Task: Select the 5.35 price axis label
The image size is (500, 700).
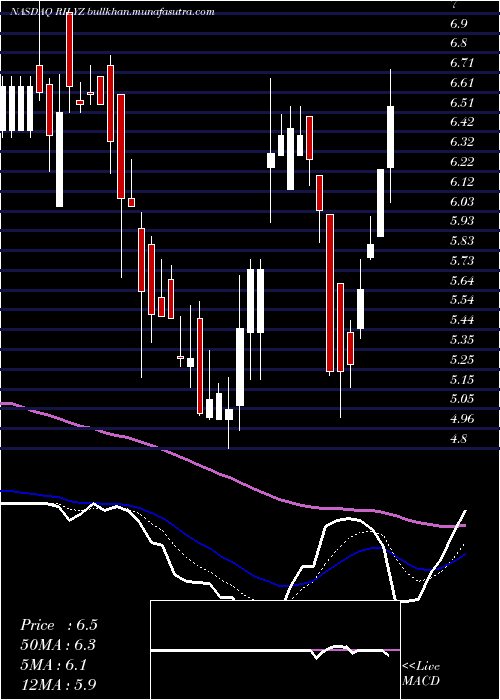Action: pos(461,340)
